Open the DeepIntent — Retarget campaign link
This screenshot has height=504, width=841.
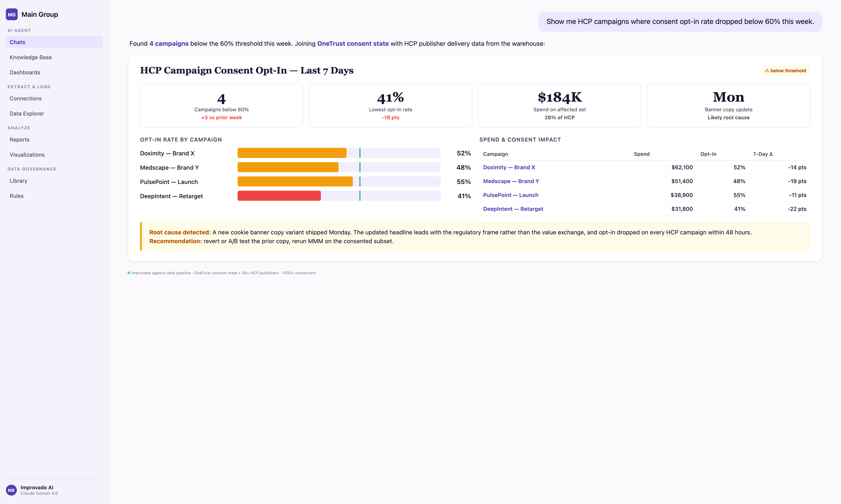tap(513, 209)
